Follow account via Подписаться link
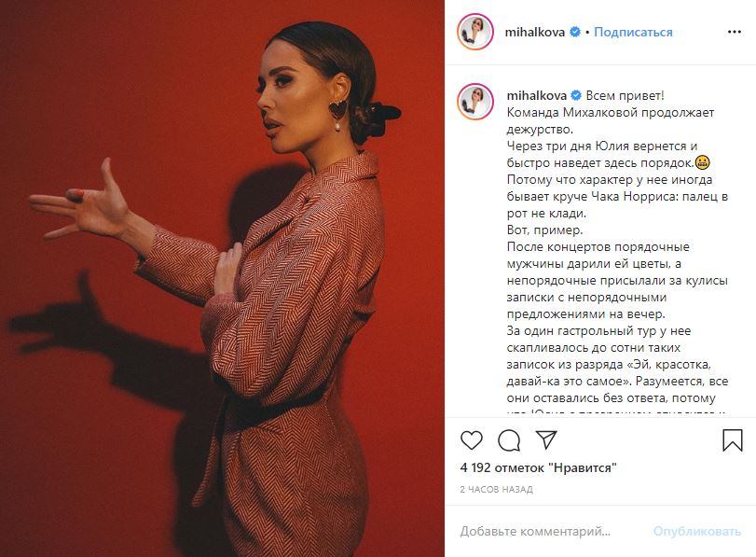The image size is (756, 557). [x=633, y=32]
